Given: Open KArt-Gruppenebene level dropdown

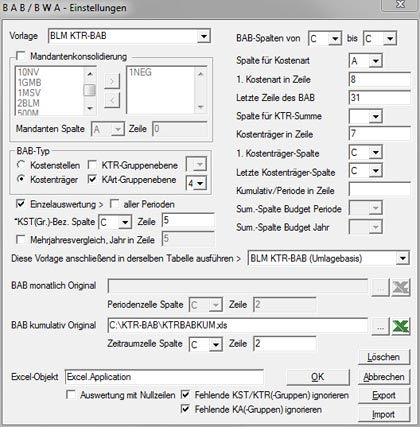Looking at the screenshot, I should pos(200,183).
